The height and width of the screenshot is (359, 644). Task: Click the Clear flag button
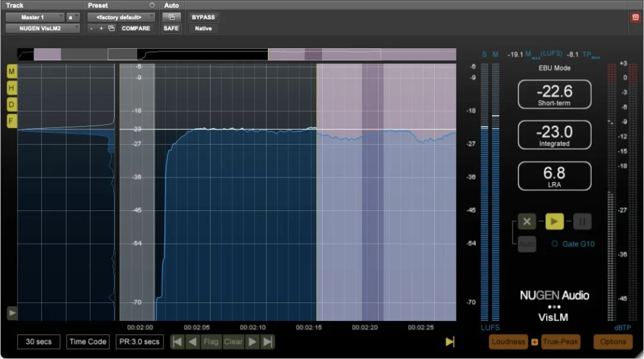tap(233, 342)
